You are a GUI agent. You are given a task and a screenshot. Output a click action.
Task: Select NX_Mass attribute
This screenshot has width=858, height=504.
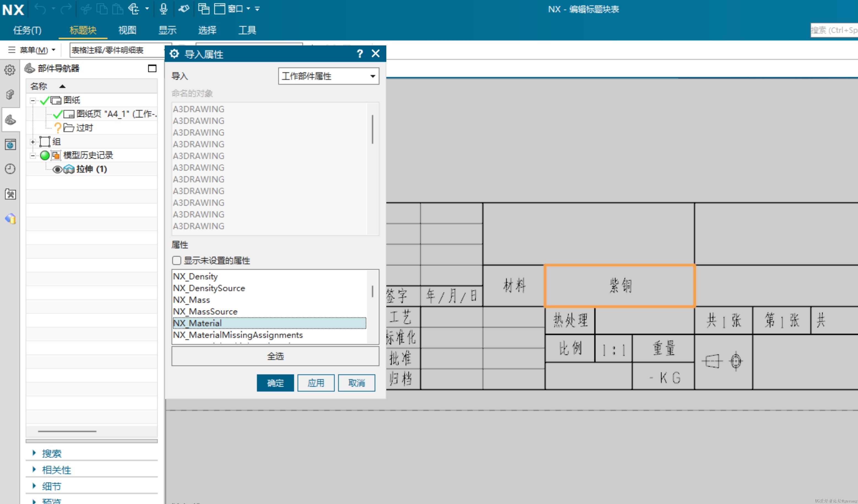[270, 300]
